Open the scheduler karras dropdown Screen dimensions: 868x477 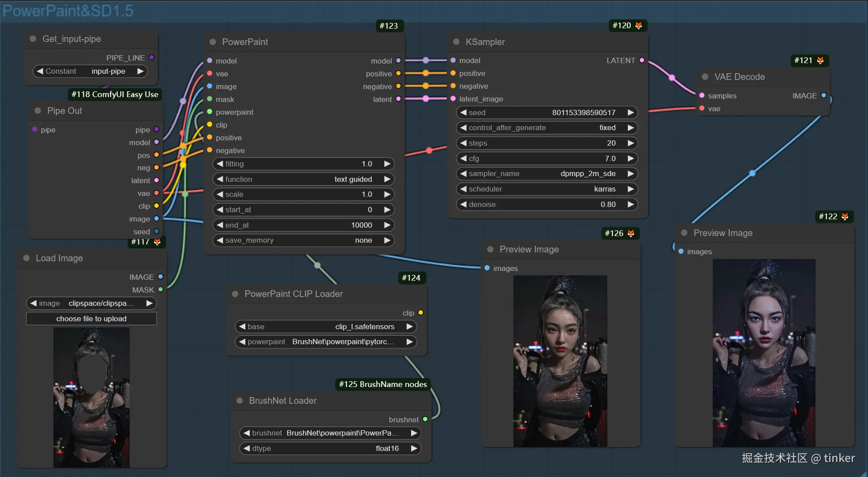tap(546, 189)
